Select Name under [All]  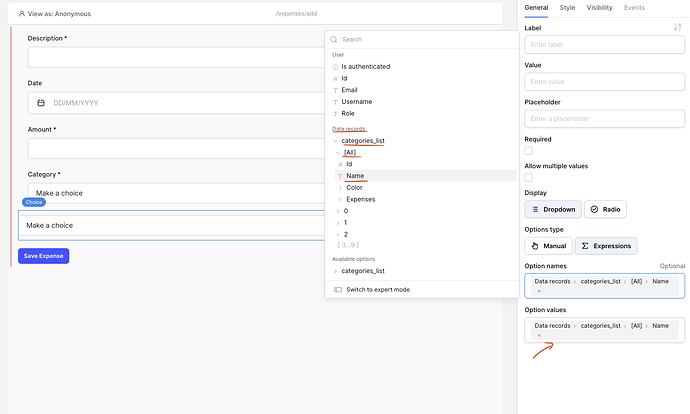(426, 176)
